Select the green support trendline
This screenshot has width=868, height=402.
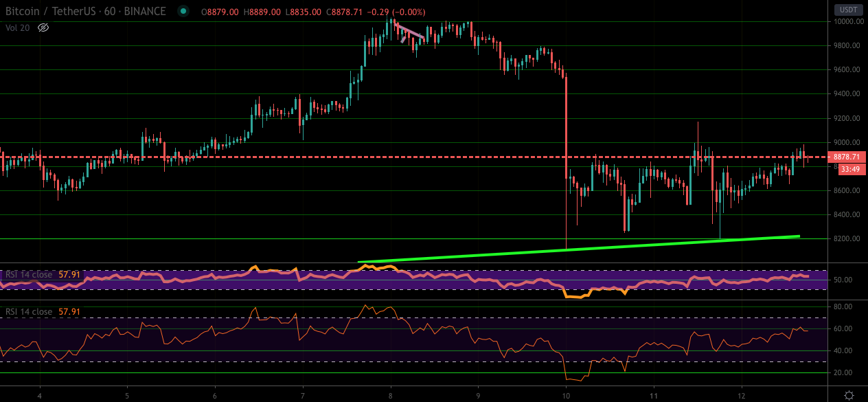(579, 249)
